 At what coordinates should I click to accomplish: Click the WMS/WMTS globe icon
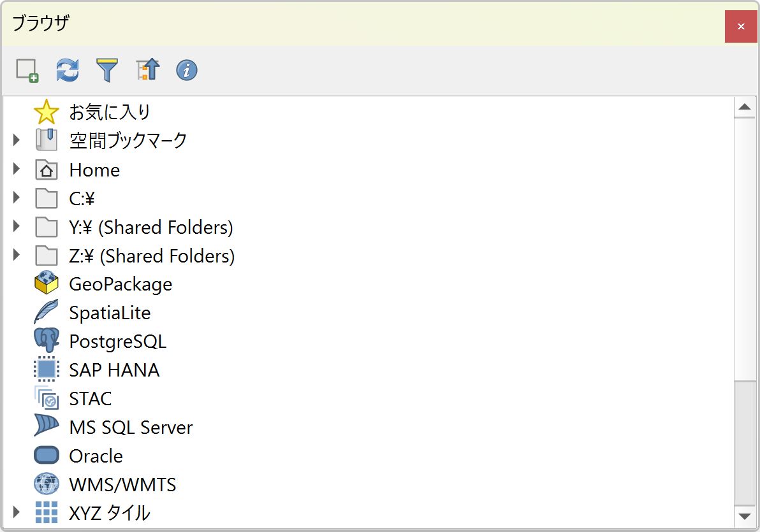tap(47, 484)
